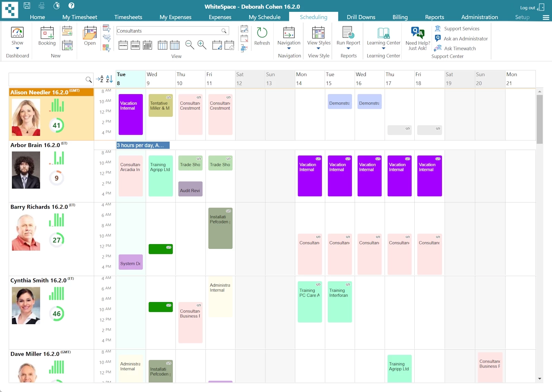Click calendar with home icon

[229, 45]
